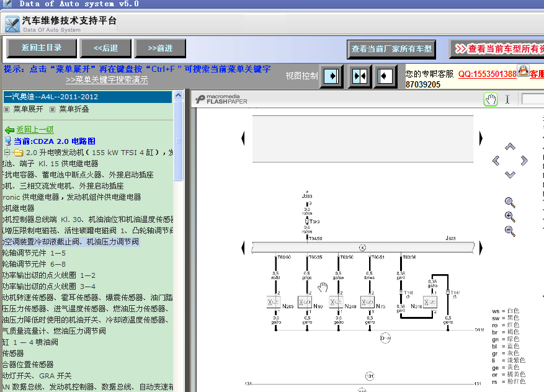
Task: Open the 传感器 entry
Action: pos(13,354)
